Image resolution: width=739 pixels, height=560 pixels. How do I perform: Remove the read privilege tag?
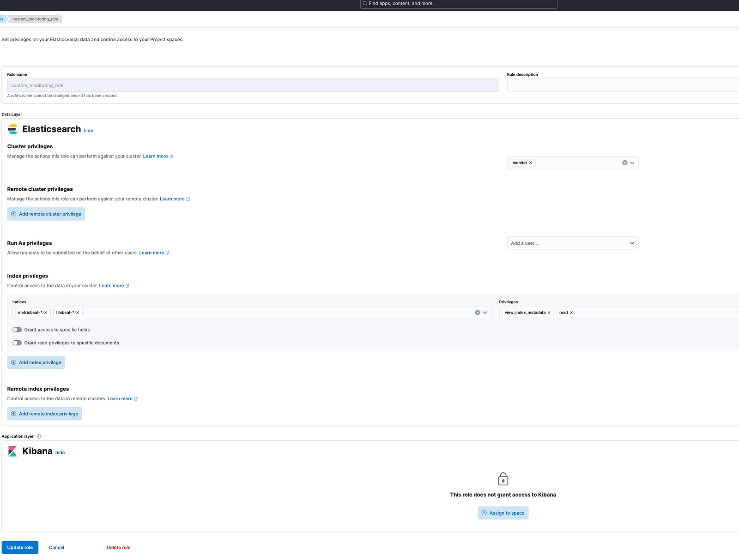(571, 313)
